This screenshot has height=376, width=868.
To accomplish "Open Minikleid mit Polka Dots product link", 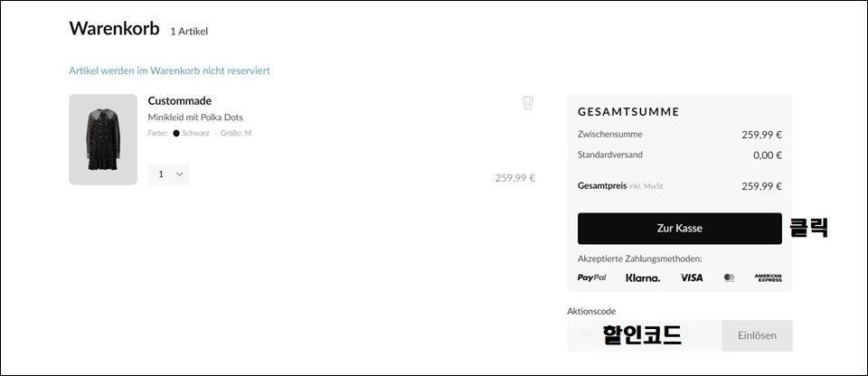I will click(x=195, y=117).
